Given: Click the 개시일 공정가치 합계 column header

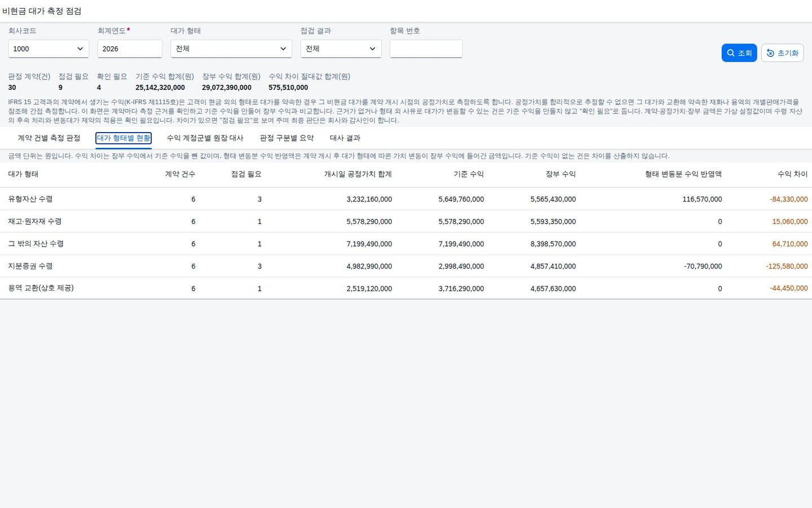Looking at the screenshot, I should pyautogui.click(x=358, y=174).
